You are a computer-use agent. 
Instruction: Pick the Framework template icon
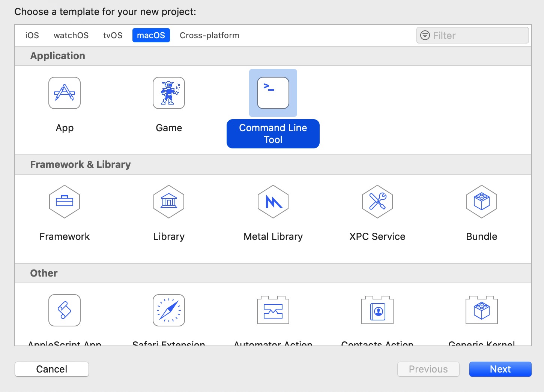(65, 202)
